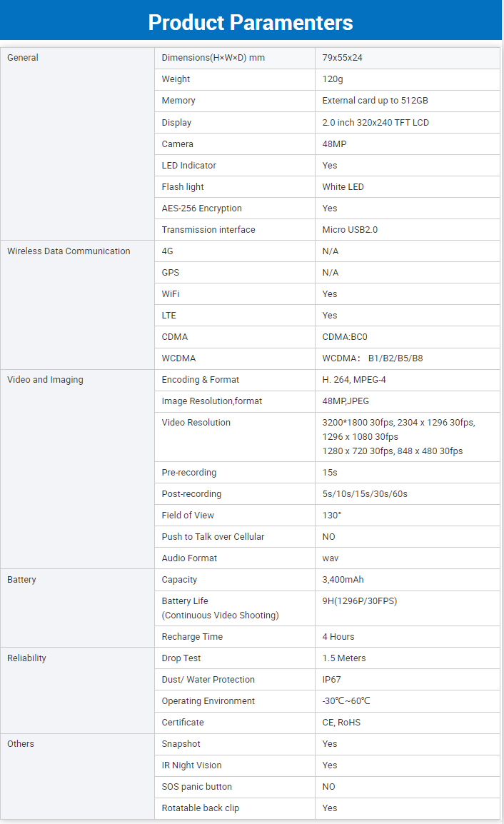Viewport: 504px width, 824px height.
Task: Select the AES-256 Encryption row label
Action: [x=201, y=208]
